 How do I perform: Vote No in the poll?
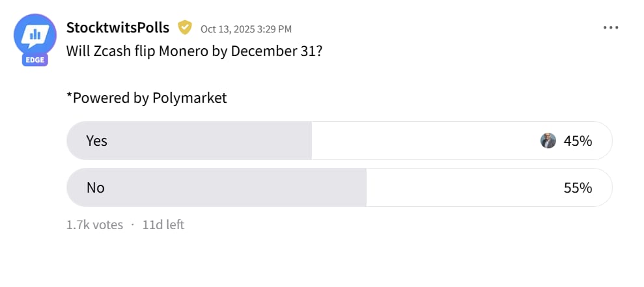tap(96, 187)
